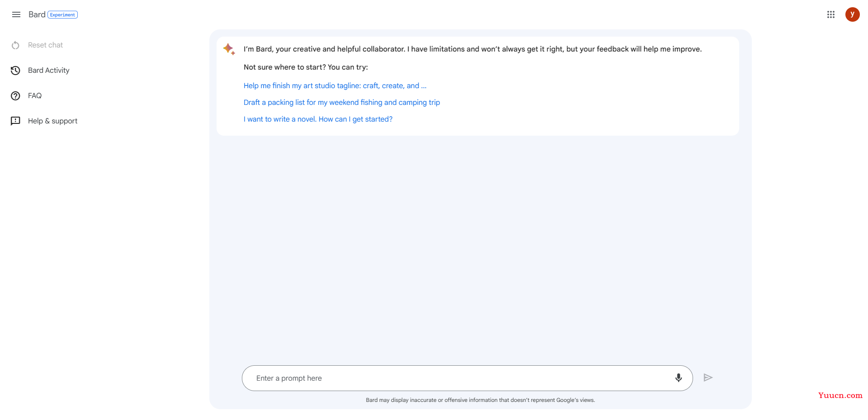
Task: Try the art studio tagline suggestion
Action: (335, 86)
